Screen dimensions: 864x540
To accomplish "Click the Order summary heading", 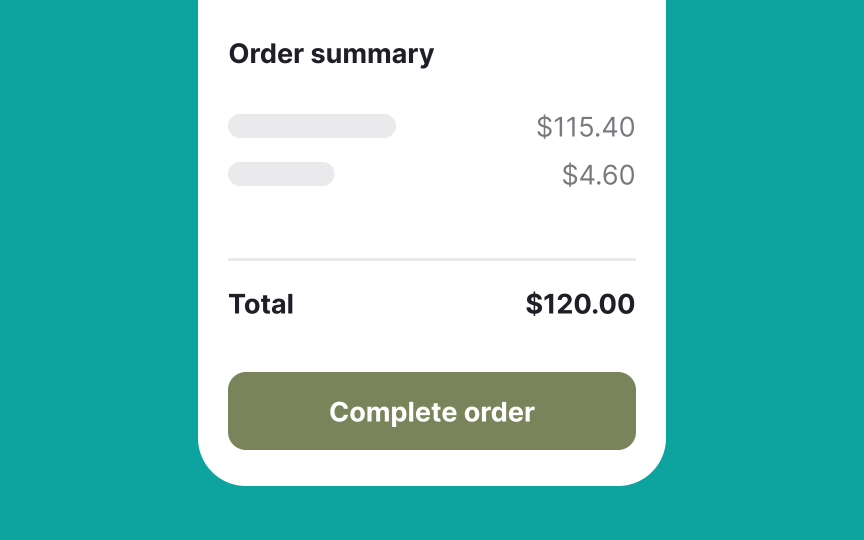I will point(331,54).
